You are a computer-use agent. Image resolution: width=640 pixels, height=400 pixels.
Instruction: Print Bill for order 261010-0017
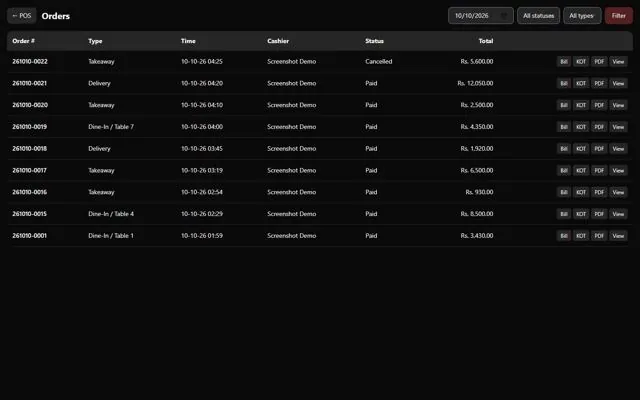pyautogui.click(x=564, y=171)
